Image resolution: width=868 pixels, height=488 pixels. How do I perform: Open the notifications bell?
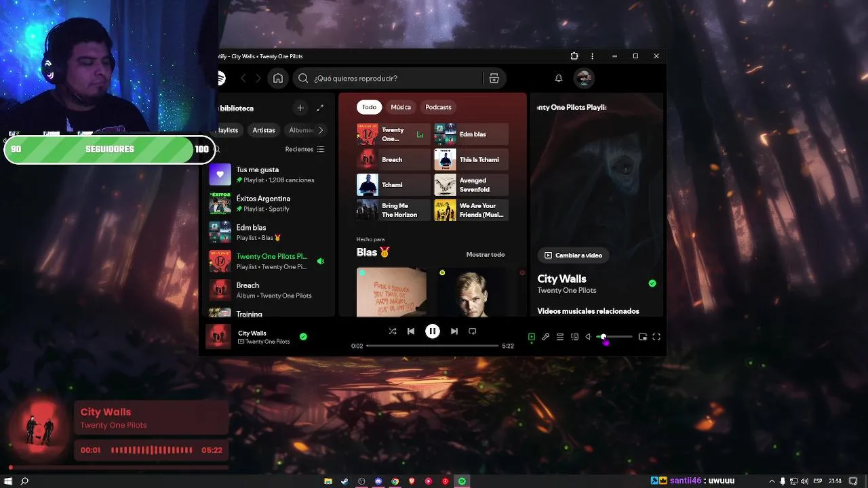559,78
